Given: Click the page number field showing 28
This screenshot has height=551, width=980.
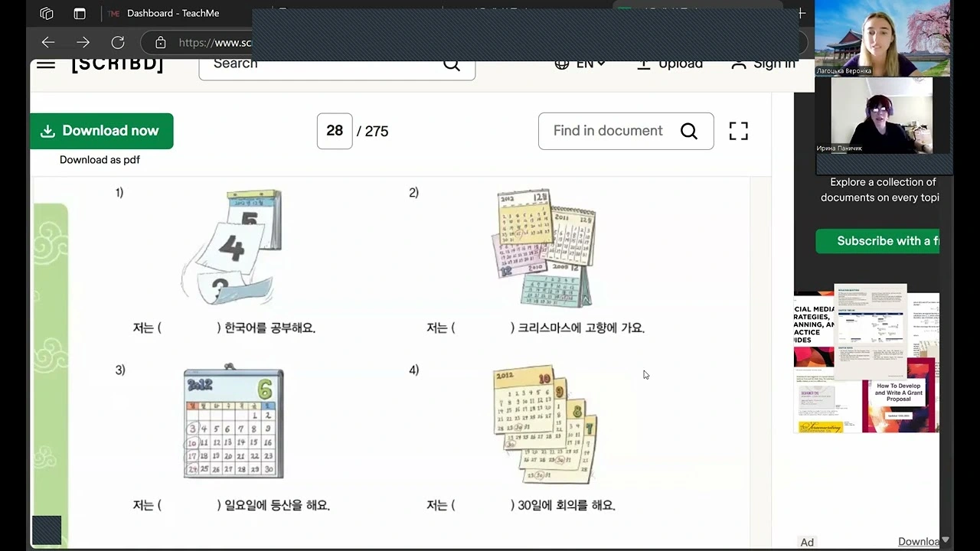Looking at the screenshot, I should click(x=335, y=131).
